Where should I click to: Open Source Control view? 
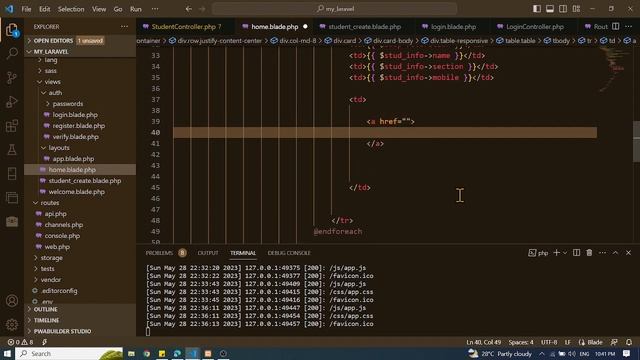pos(12,77)
